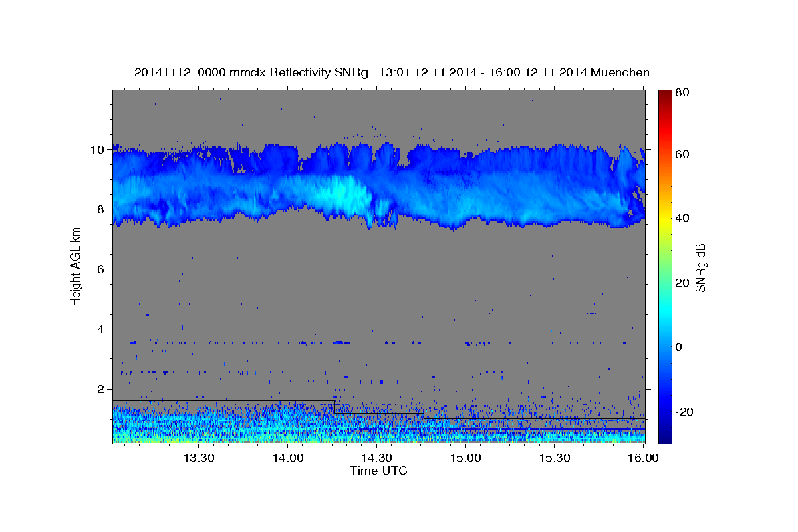Viewport: 798px width, 532px height.
Task: Click the colorbar value 20
Action: (x=683, y=283)
